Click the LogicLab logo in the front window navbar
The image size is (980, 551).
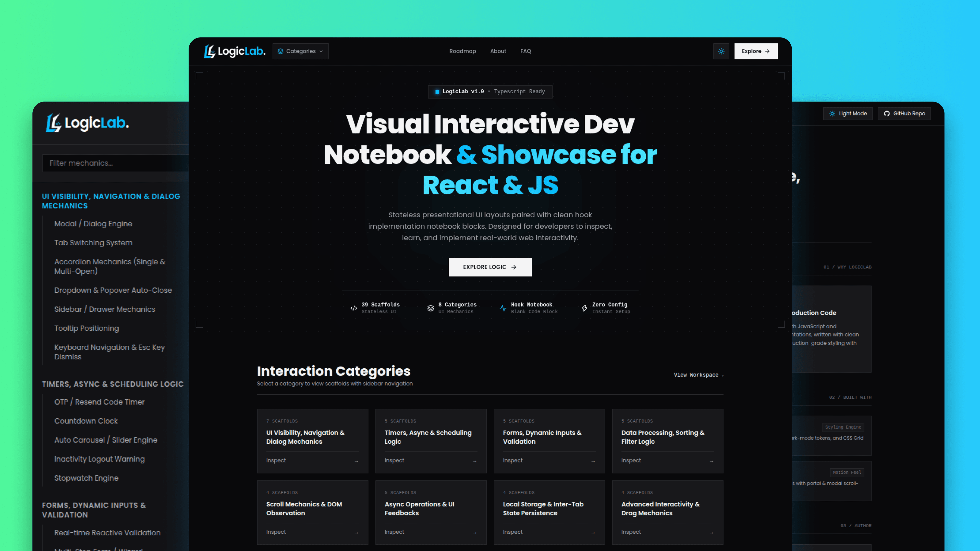234,51
